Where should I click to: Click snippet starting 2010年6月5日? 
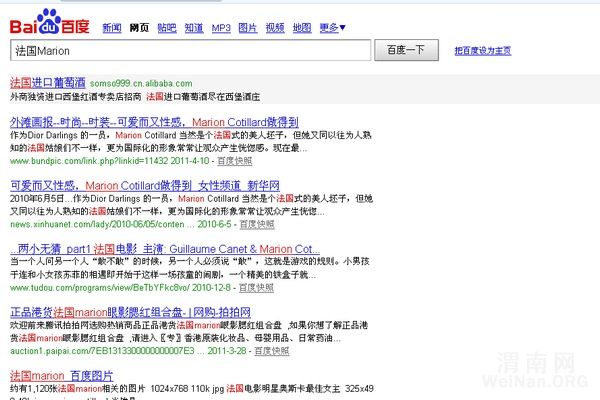click(191, 205)
